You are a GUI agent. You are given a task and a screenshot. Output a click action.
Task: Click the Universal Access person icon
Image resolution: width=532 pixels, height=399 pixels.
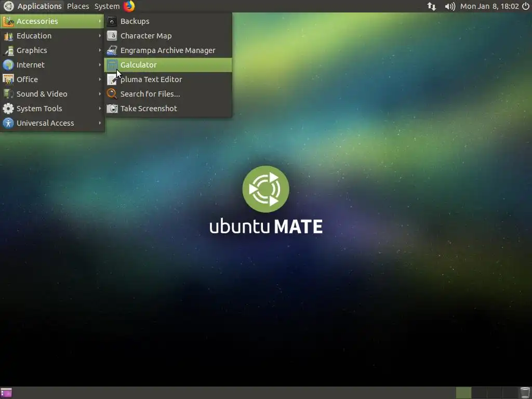[x=8, y=123]
